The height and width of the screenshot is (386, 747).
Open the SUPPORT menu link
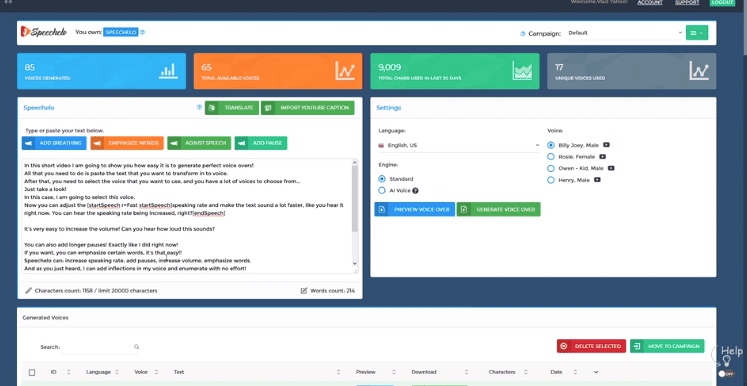pos(687,2)
